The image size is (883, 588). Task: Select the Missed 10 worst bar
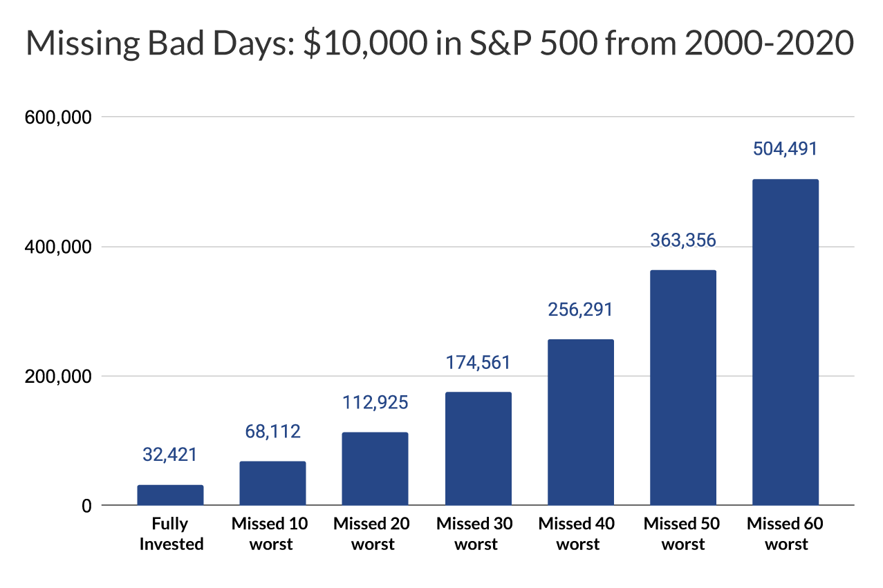(x=272, y=483)
